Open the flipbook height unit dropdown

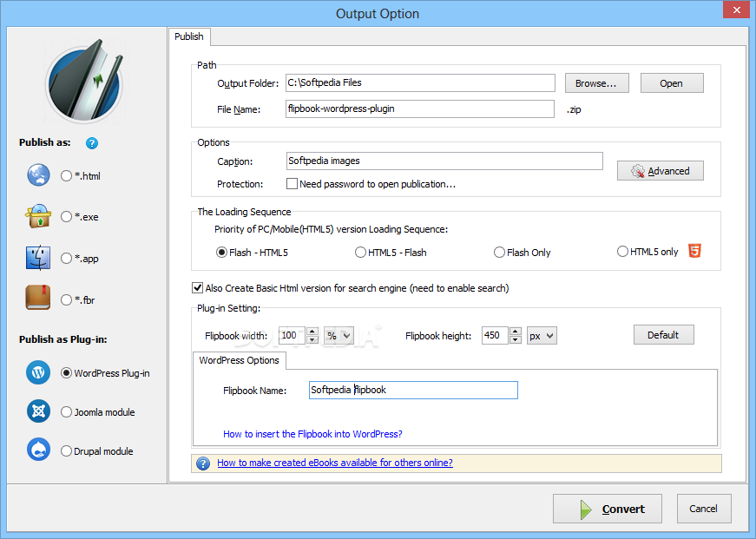tap(542, 336)
